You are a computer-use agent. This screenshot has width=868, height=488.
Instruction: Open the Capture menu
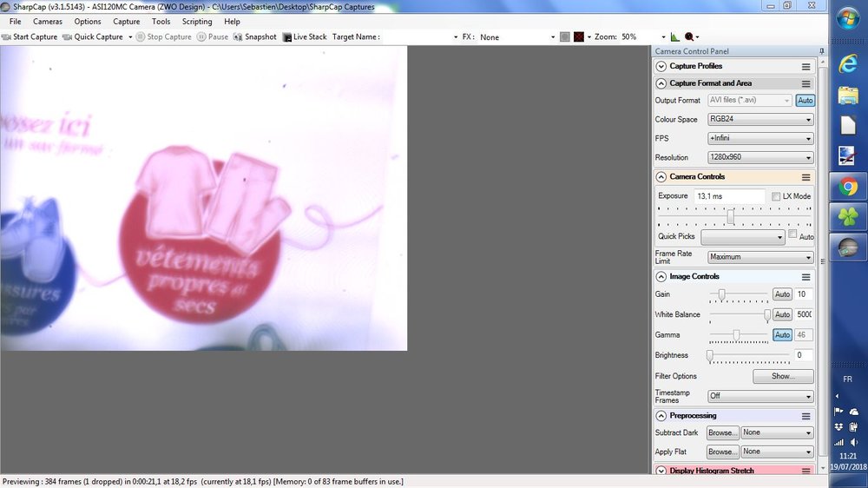126,22
